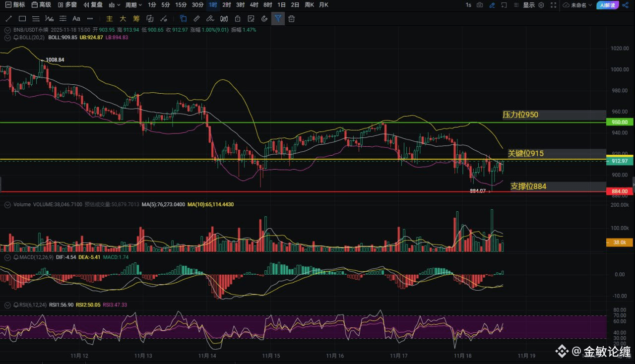Enter fullscreen chart mode
Screen dimensions: 635x364
pyautogui.click(x=554, y=5)
